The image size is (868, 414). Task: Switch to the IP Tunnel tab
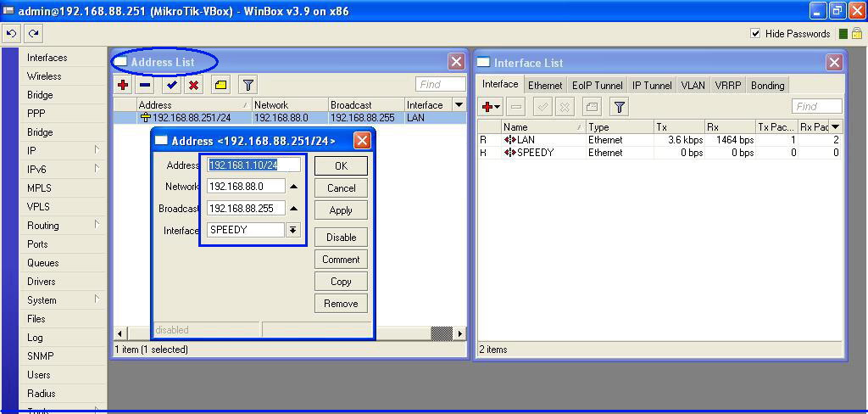click(x=652, y=86)
